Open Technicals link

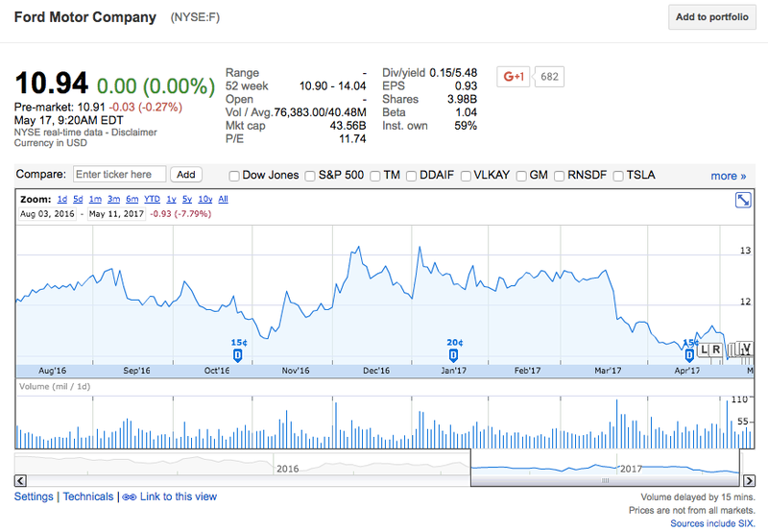tap(88, 496)
